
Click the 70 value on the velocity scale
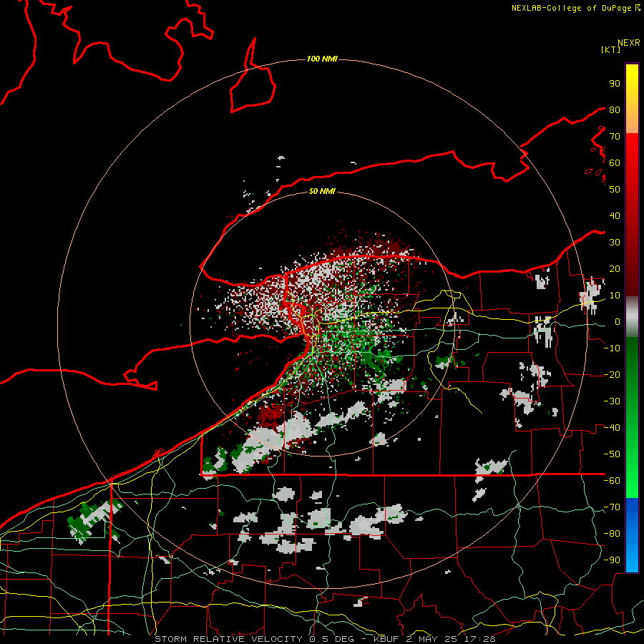(x=615, y=137)
